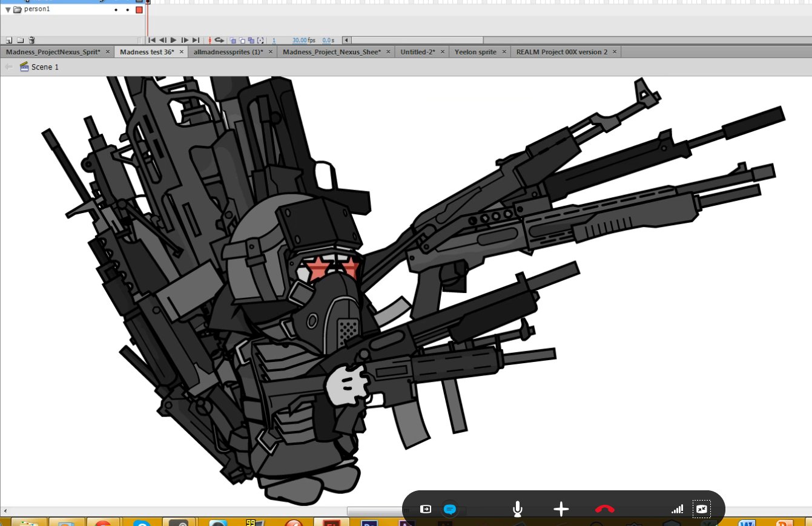Viewport: 812px width, 526px height.
Task: Click the red outline color square for person1
Action: click(139, 10)
